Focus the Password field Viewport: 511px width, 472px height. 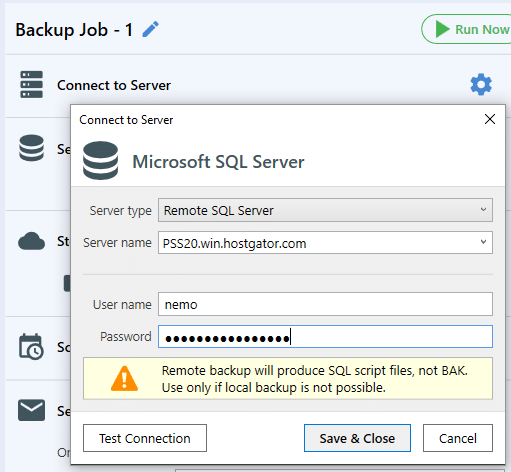(325, 337)
